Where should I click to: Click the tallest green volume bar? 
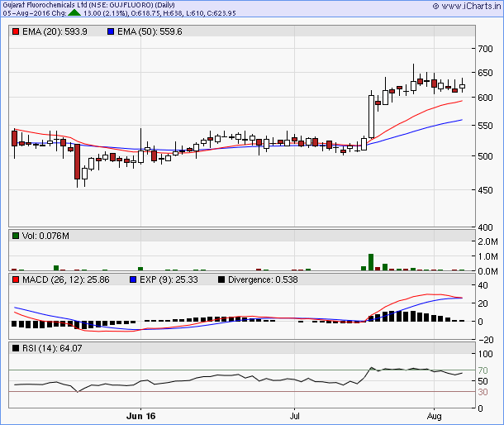(x=371, y=262)
